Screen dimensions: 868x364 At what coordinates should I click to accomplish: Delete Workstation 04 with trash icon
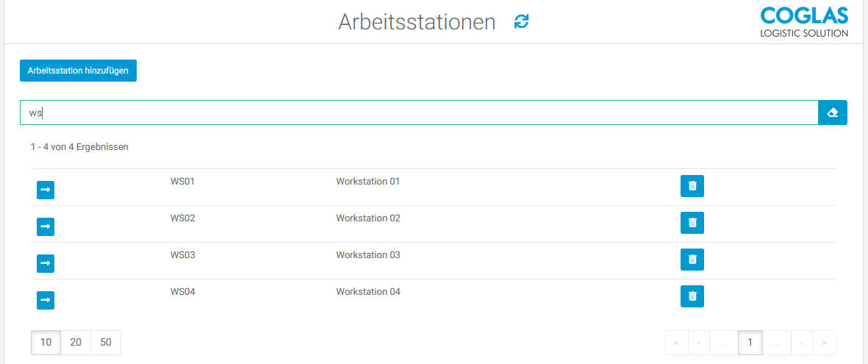point(692,296)
